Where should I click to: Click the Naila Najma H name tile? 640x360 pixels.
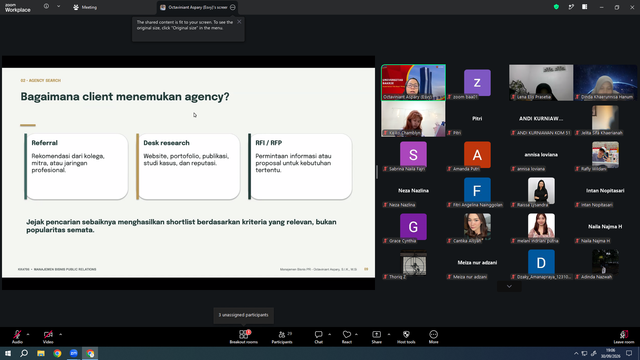(x=605, y=227)
